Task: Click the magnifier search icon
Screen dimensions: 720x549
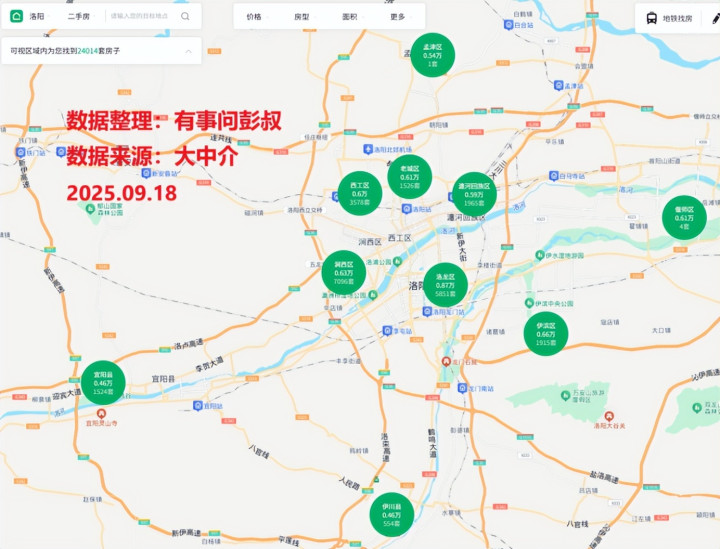Action: pyautogui.click(x=185, y=16)
